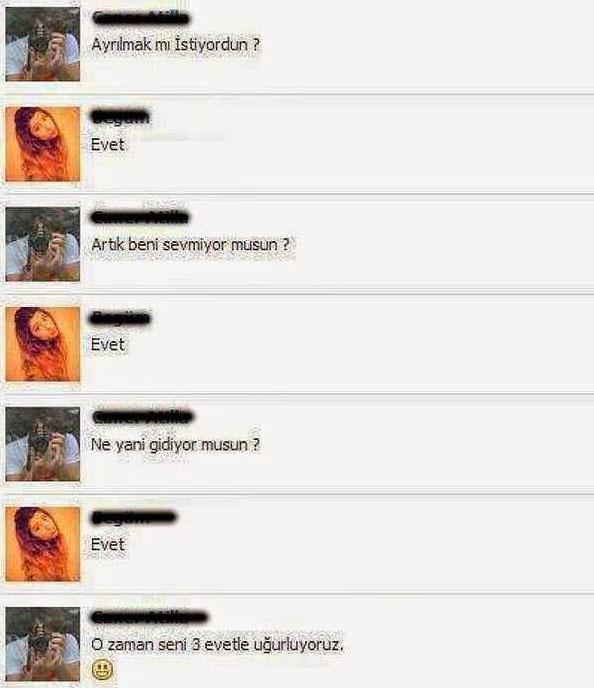This screenshot has height=688, width=594.
Task: Open the photographer avatar beside "Ayrılmak mı İstiyordun ?"
Action: pos(43,44)
